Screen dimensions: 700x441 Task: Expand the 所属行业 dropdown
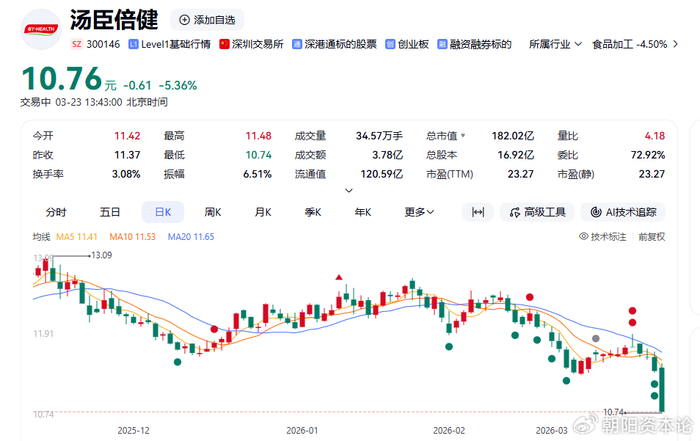[x=555, y=44]
